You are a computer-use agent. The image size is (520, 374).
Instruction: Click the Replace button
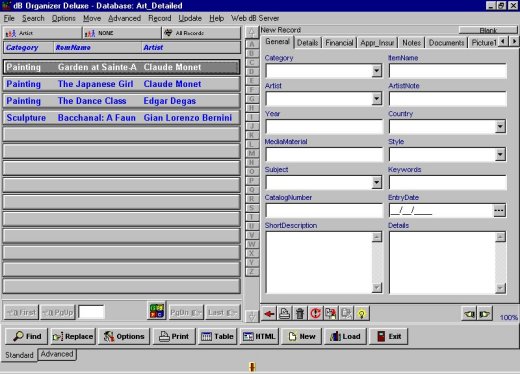point(73,336)
